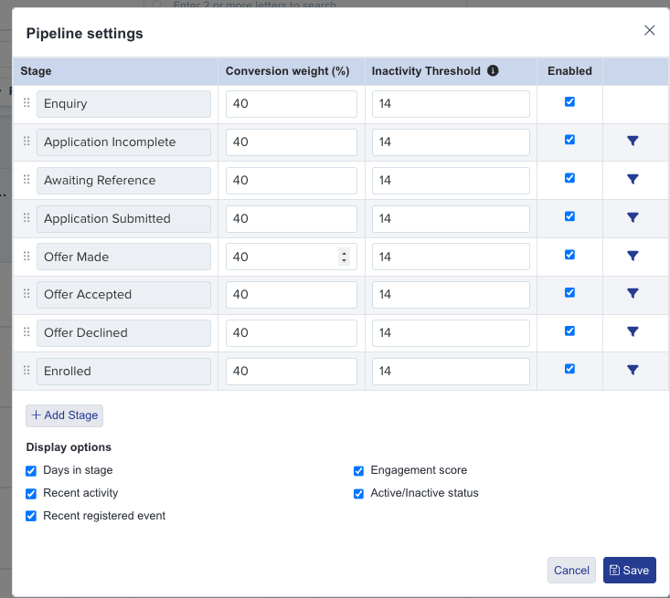Click the filter icon in Awaiting Reference row
This screenshot has height=598, width=670.
click(632, 180)
